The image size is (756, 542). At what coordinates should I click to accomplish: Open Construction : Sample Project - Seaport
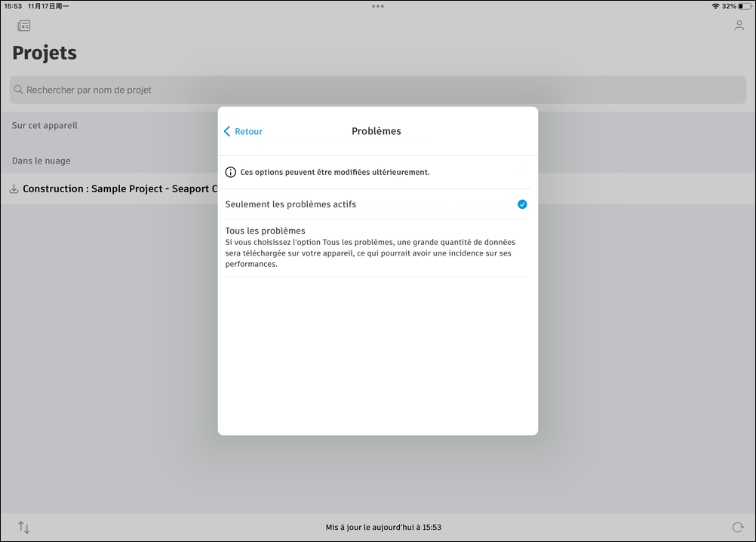[120, 189]
